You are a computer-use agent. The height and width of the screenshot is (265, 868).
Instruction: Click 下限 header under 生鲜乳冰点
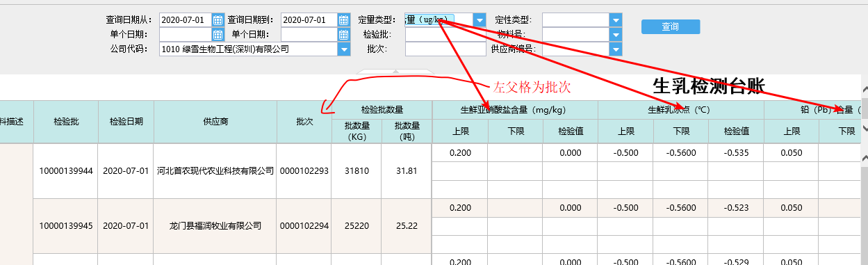681,131
